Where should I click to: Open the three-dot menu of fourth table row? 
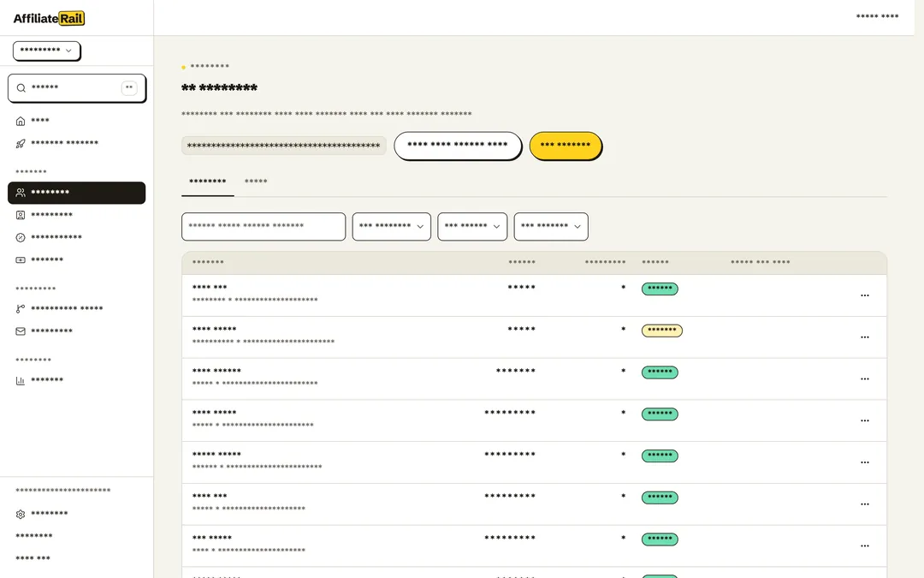[864, 421]
